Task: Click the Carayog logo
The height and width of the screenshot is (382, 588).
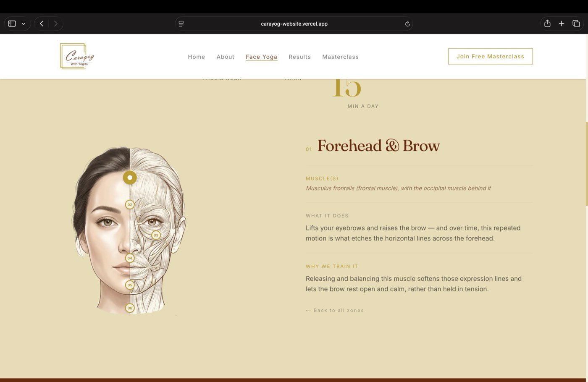Action: [x=77, y=56]
